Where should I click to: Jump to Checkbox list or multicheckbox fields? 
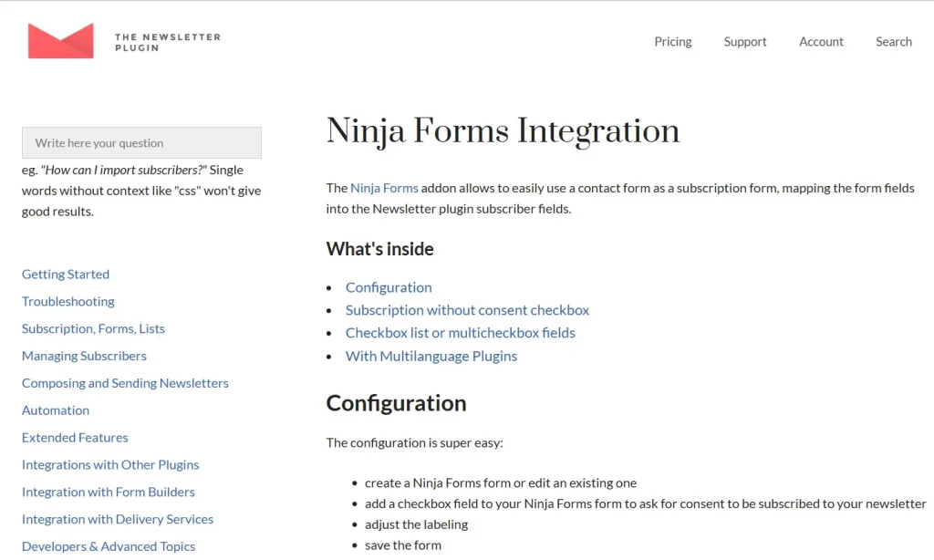click(460, 332)
